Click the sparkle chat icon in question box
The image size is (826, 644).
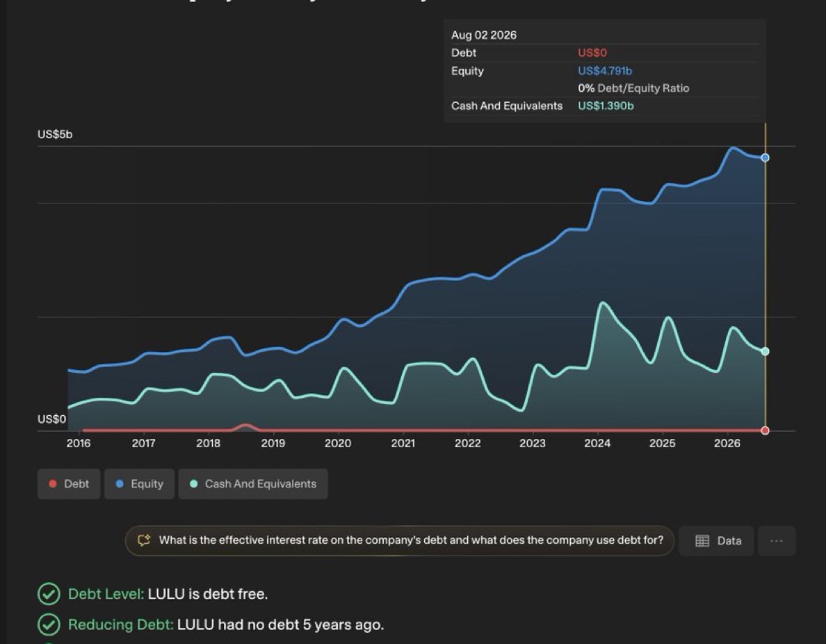tap(144, 540)
